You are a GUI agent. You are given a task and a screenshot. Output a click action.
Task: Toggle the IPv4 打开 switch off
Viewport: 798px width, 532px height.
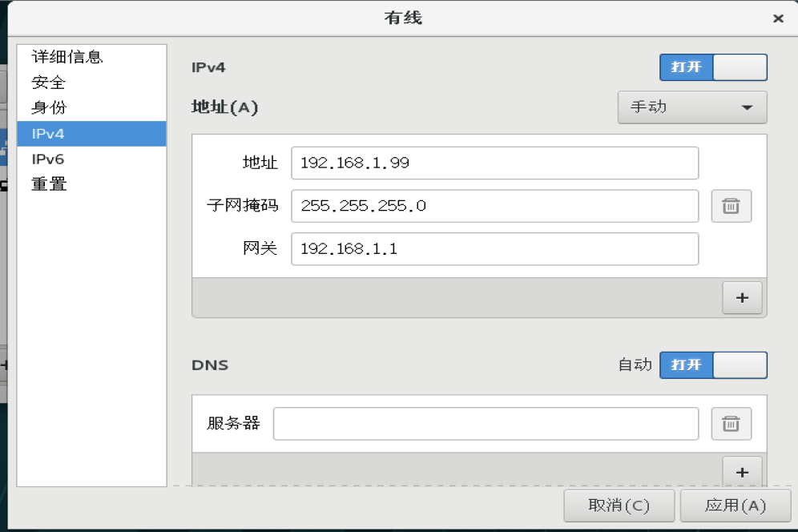click(713, 67)
